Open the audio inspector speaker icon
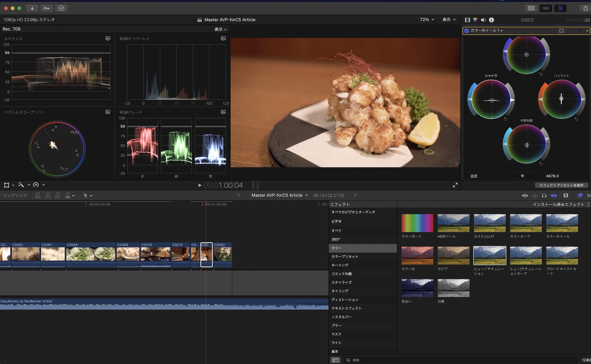591x364 pixels. pyautogui.click(x=483, y=20)
